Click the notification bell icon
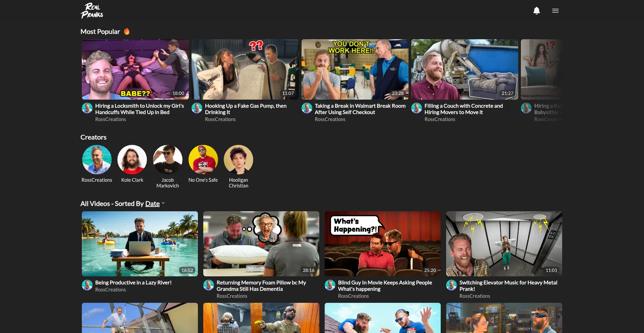 tap(536, 11)
